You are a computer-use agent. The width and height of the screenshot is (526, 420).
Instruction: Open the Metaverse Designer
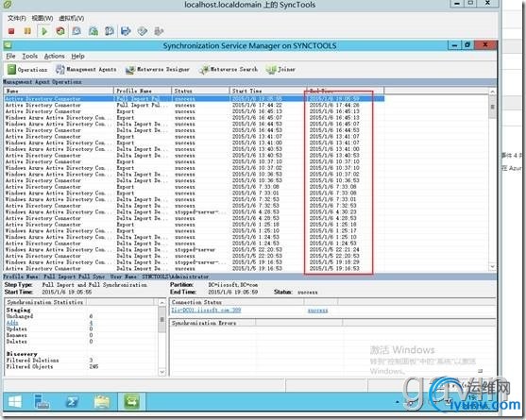[x=158, y=70]
